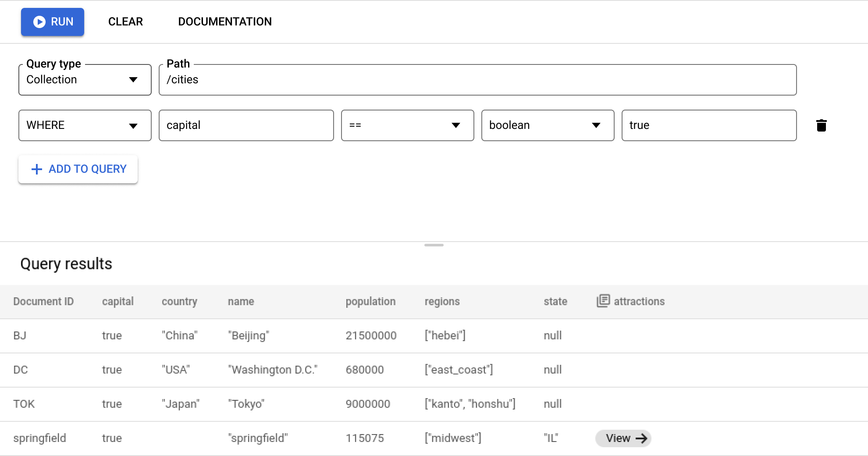This screenshot has height=456, width=868.
Task: Click the arrow icon inside springfield's View button
Action: click(642, 438)
